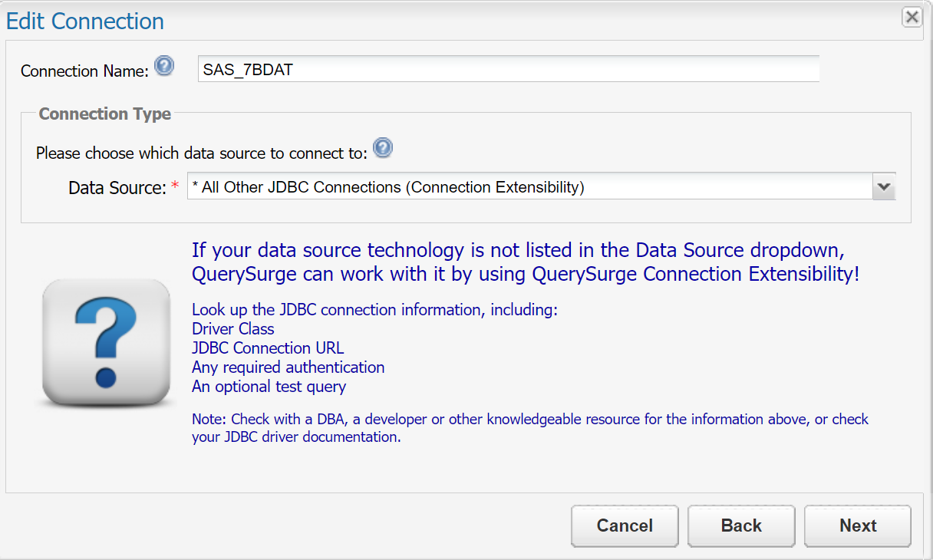Viewport: 933px width, 560px height.
Task: Click the QuerySurge Connection Extensibility headline text
Action: (x=525, y=262)
